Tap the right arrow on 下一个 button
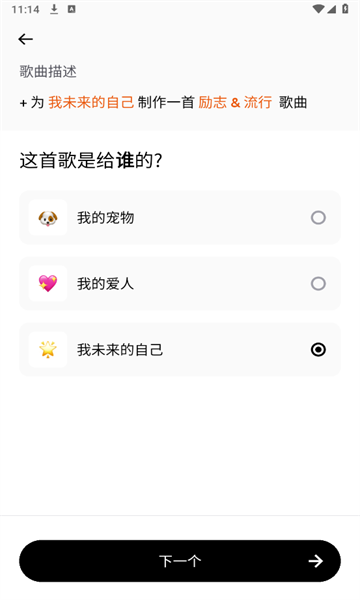 [x=316, y=561]
